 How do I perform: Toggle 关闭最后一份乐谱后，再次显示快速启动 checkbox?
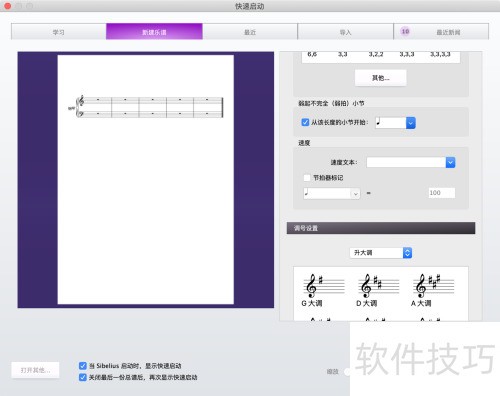click(83, 377)
